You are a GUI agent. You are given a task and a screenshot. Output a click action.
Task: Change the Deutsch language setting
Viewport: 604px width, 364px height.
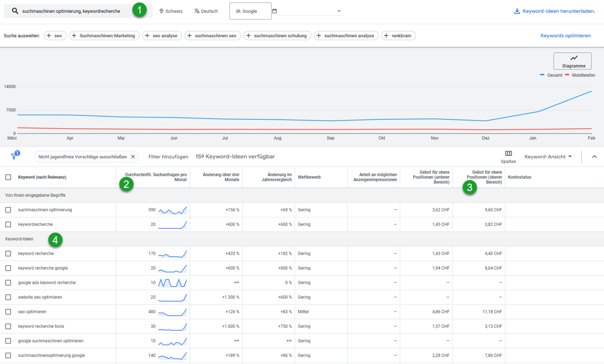pos(206,11)
